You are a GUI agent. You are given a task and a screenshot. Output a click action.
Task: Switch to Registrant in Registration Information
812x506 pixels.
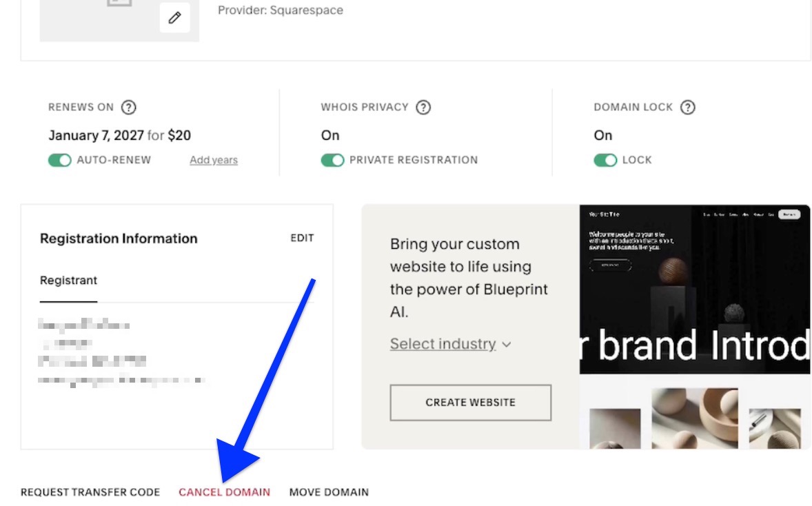click(x=68, y=280)
